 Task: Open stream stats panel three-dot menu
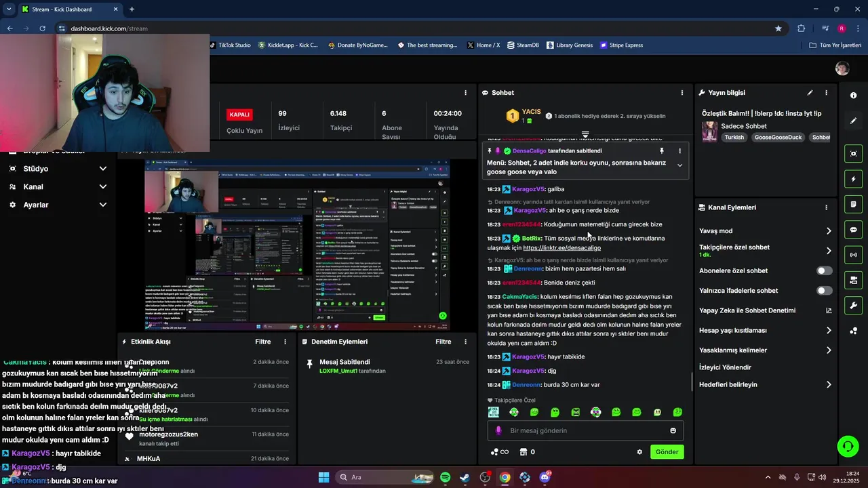[465, 93]
